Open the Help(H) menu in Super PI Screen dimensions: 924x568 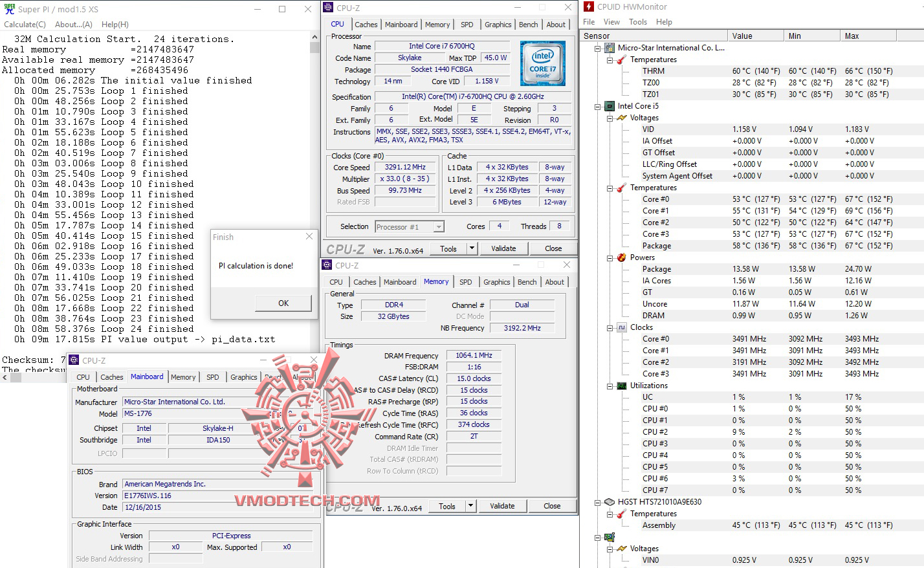click(x=115, y=25)
